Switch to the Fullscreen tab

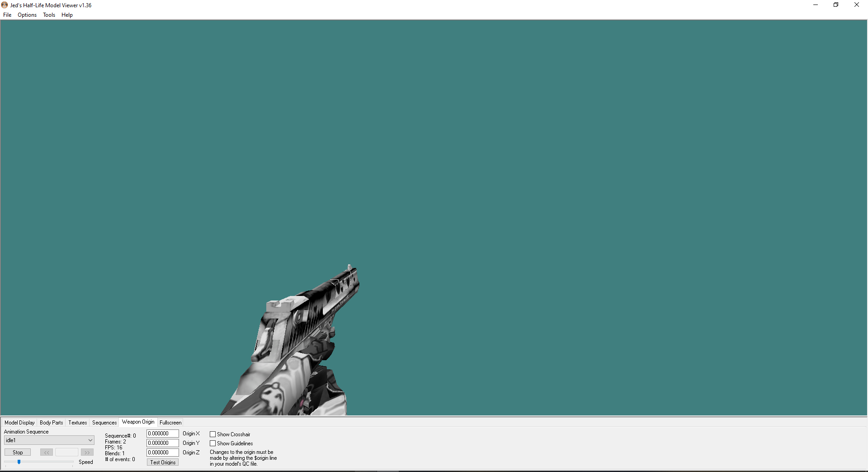click(170, 423)
